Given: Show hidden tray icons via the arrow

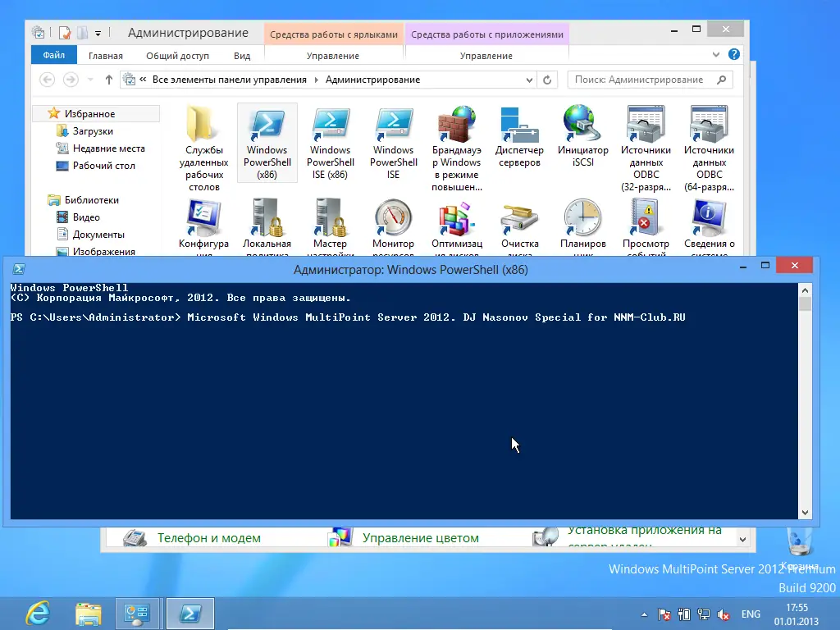Looking at the screenshot, I should (x=644, y=614).
